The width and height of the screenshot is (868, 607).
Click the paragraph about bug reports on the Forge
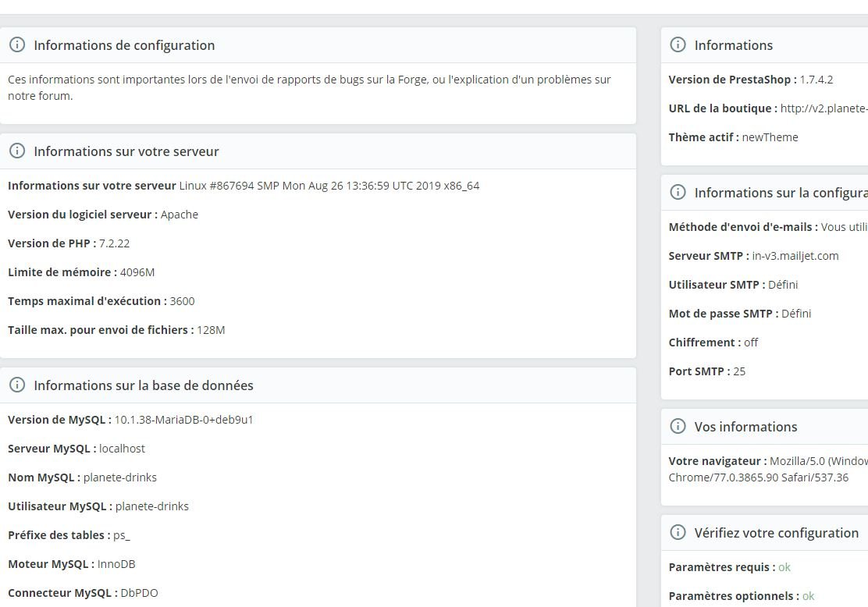coord(309,87)
